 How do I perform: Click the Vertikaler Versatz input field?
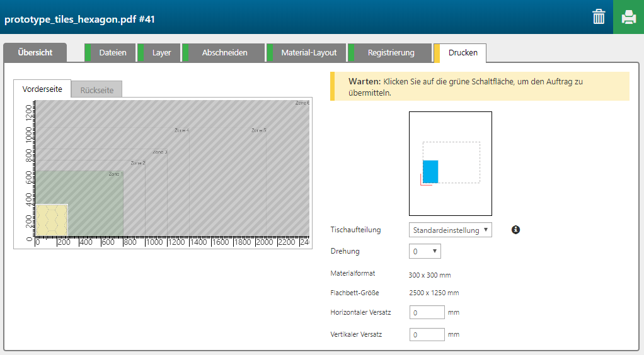coord(427,335)
